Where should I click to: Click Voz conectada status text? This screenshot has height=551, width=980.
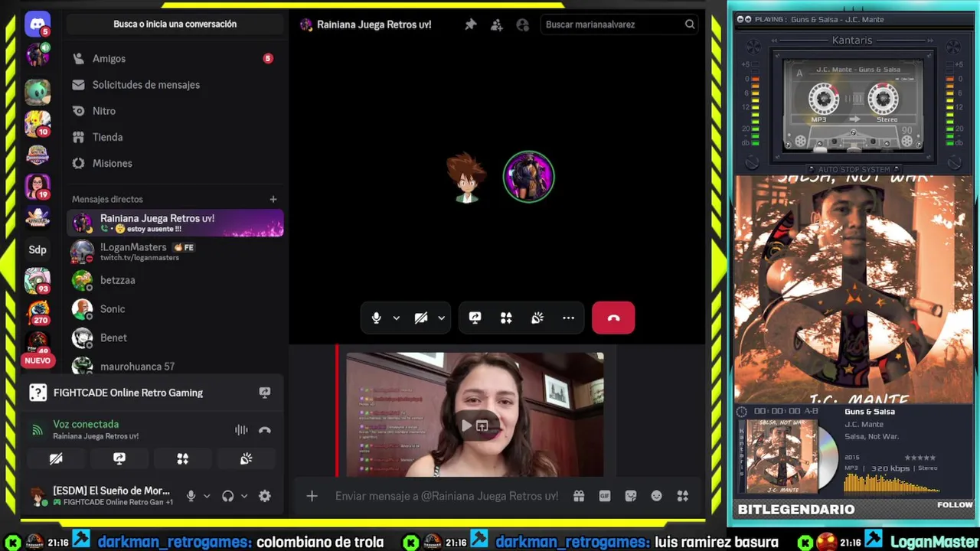pos(86,424)
